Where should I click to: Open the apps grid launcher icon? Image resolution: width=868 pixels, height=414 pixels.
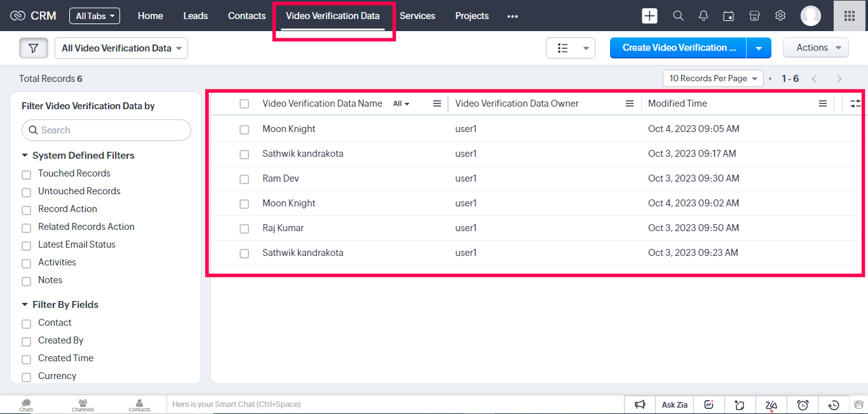coord(850,16)
